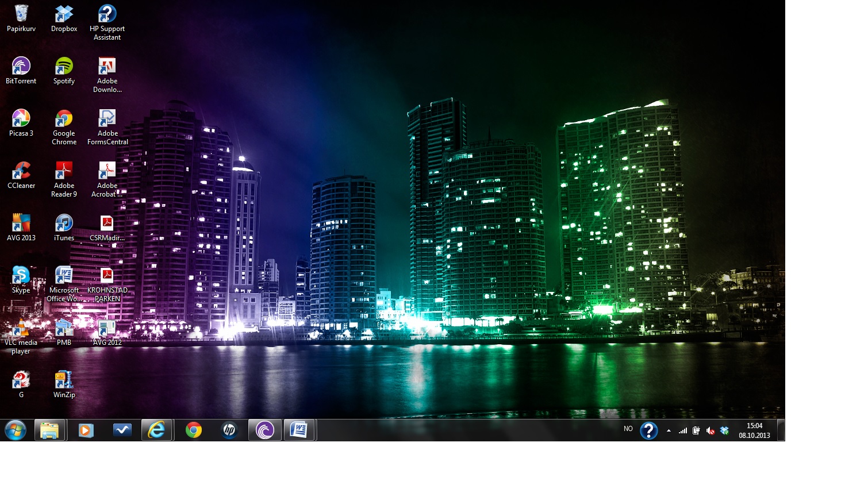Select the Adobe Acrobat desktop shortcut
The height and width of the screenshot is (500, 868).
pyautogui.click(x=107, y=179)
